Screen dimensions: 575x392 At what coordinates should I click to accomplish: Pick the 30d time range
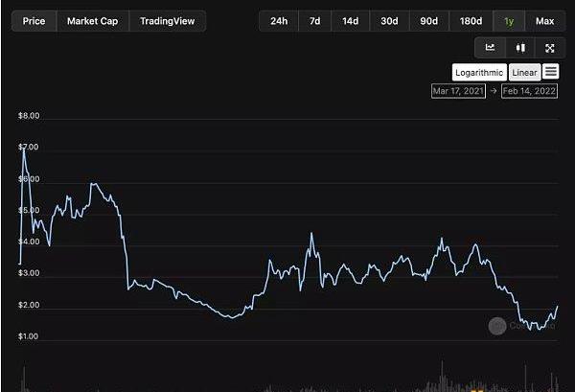point(389,21)
